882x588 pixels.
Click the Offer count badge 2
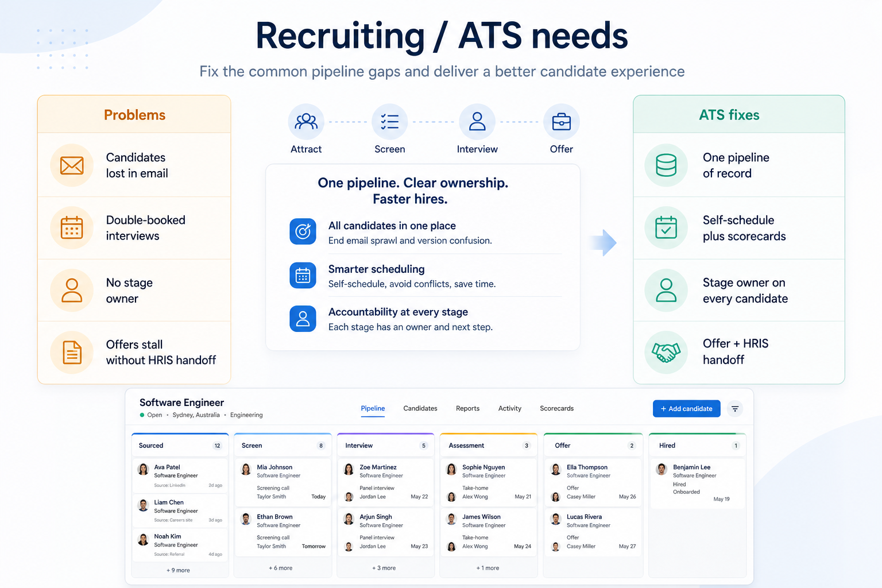tap(632, 446)
